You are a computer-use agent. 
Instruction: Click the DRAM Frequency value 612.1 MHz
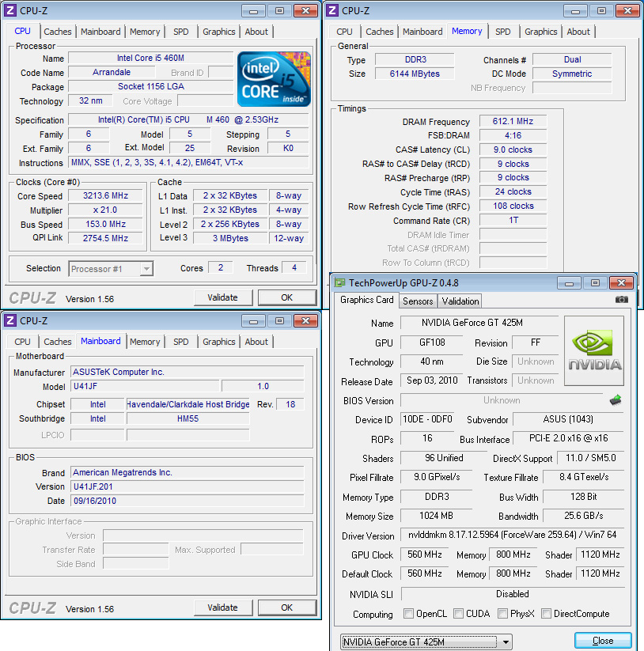coord(513,121)
